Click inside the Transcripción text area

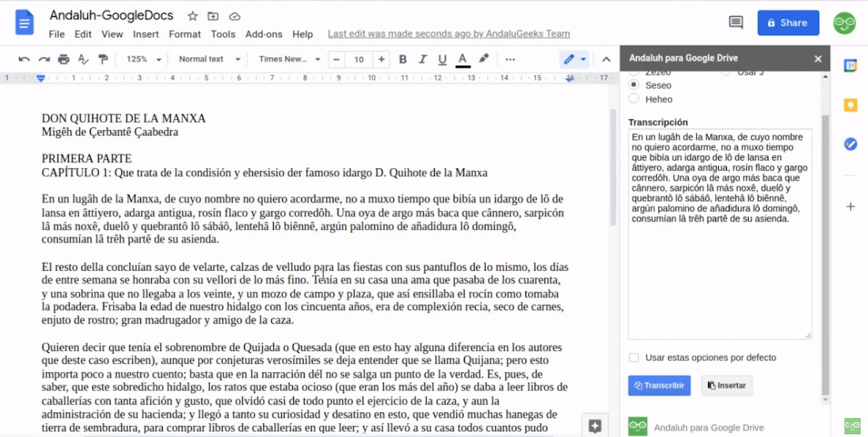pyautogui.click(x=720, y=234)
